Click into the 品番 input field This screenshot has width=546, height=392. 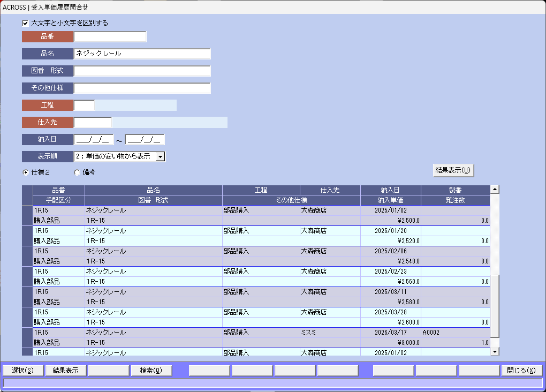(110, 37)
